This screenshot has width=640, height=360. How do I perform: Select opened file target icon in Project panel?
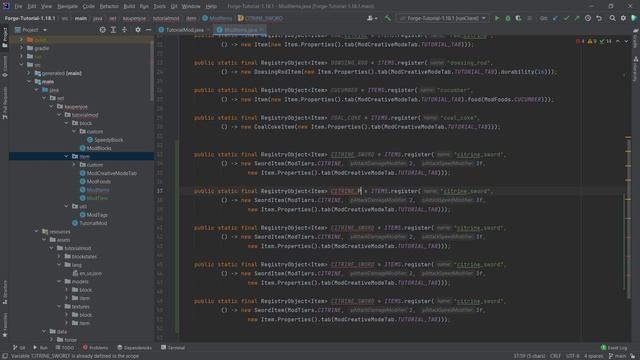coord(102,30)
